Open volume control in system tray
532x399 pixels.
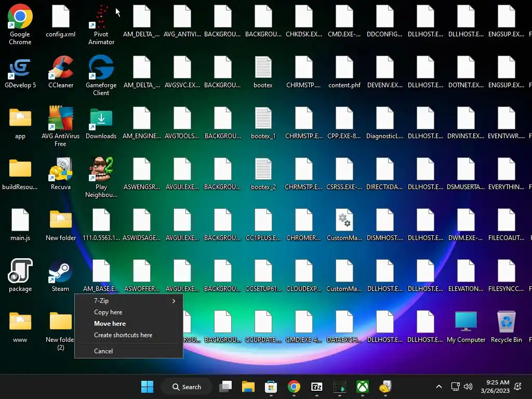468,387
